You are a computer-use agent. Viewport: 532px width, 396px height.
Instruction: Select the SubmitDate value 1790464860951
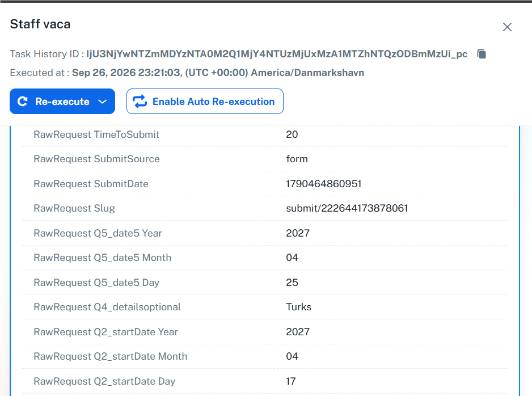(x=324, y=184)
